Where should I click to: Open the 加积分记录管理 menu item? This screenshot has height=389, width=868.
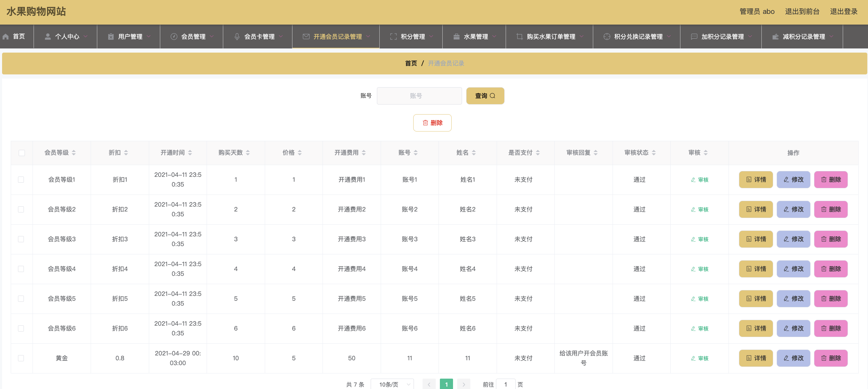click(721, 36)
